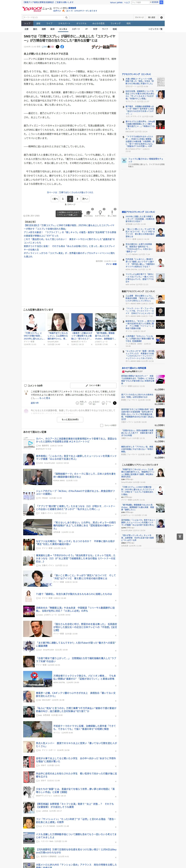Open settings via the gear icon
Viewport: 186px width, 868px height.
tap(161, 17)
